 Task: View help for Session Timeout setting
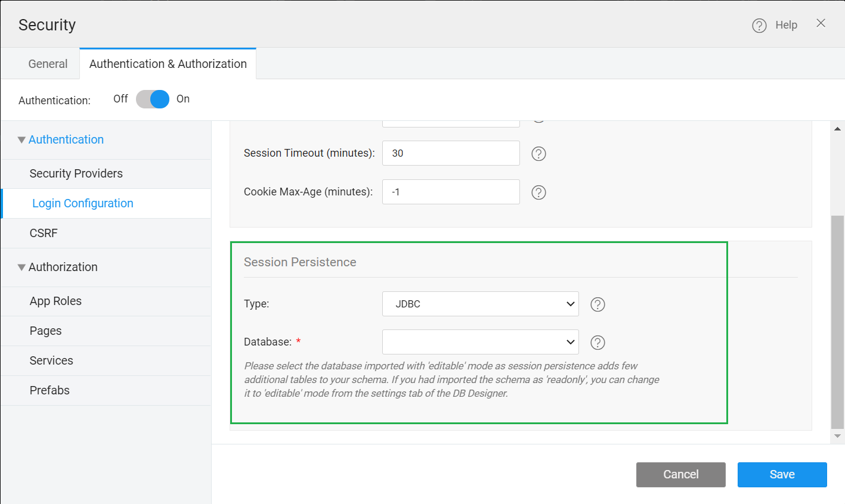[x=538, y=153]
